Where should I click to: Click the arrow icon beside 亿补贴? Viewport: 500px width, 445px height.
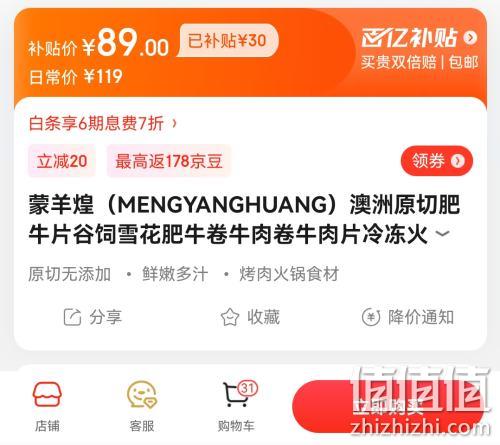point(470,38)
